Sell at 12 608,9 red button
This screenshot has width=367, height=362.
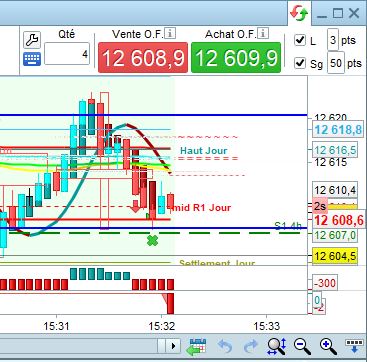[143, 58]
